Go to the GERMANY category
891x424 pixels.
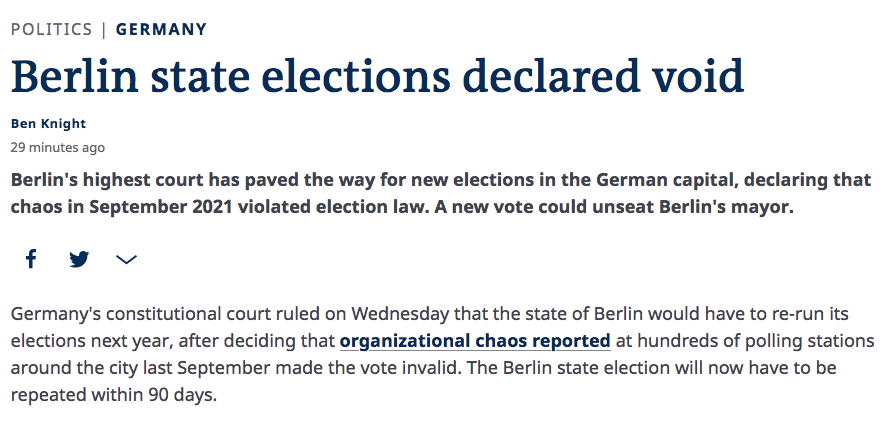pos(162,29)
